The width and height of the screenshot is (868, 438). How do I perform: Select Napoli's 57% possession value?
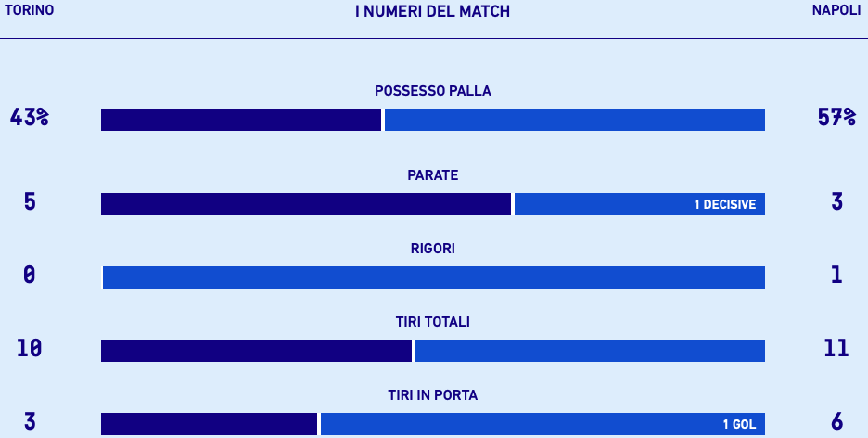[836, 118]
